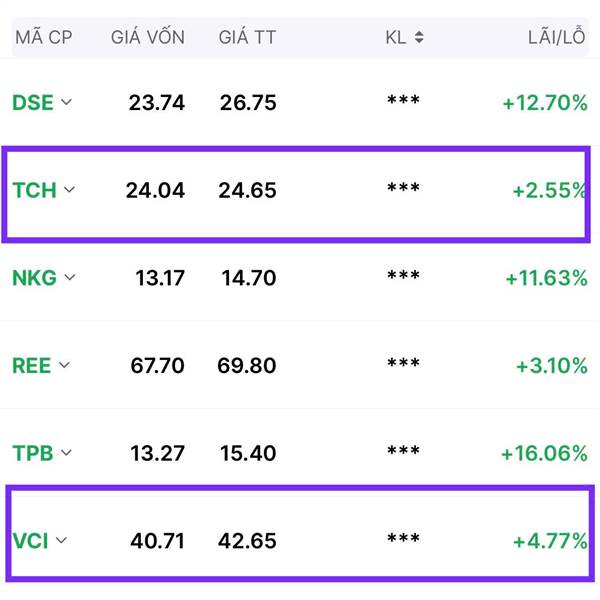Expand the NKG stock row chevron
This screenshot has height=600, width=600.
(x=70, y=277)
